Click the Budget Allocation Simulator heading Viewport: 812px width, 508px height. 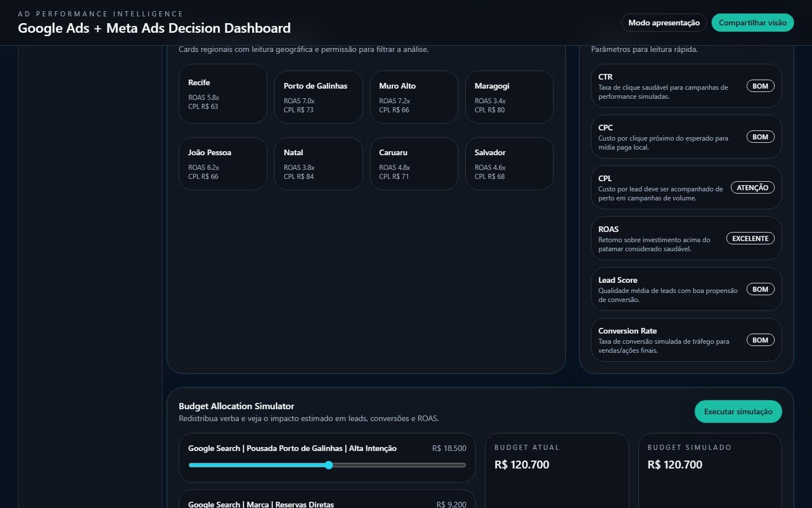(236, 406)
